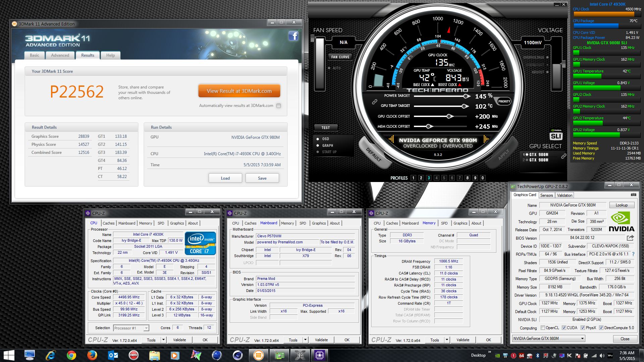Expand the GPU-Z graphics card selector dropdown
The height and width of the screenshot is (362, 644).
582,339
